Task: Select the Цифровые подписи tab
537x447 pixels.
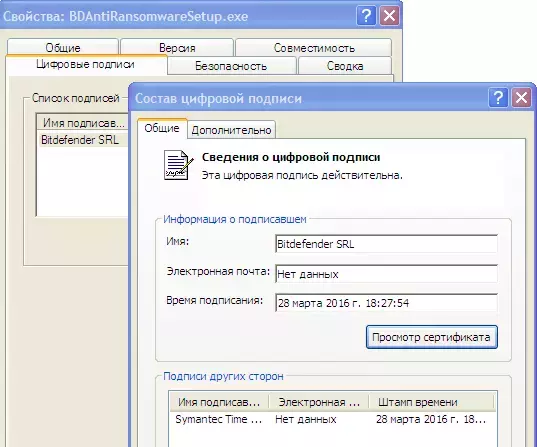Action: click(86, 64)
